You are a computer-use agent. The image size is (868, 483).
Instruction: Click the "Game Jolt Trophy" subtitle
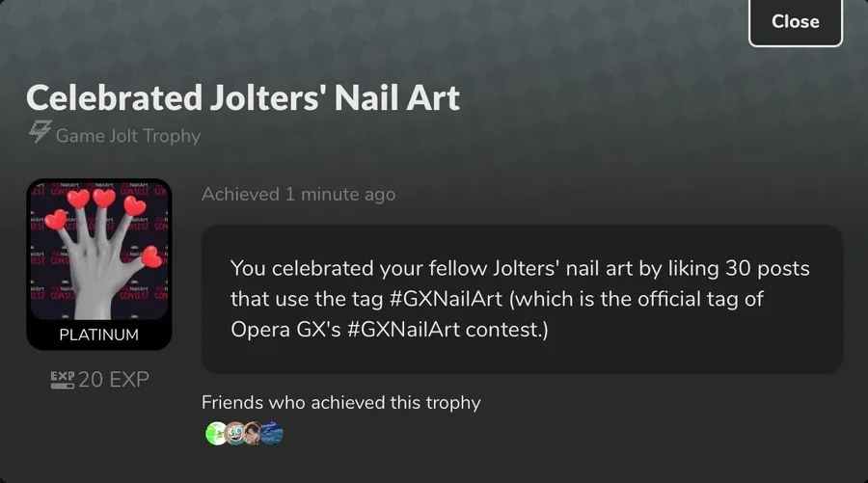pyautogui.click(x=127, y=136)
